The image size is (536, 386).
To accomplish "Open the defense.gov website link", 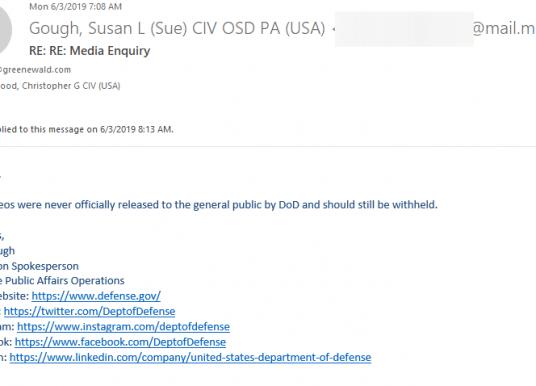I will point(96,296).
